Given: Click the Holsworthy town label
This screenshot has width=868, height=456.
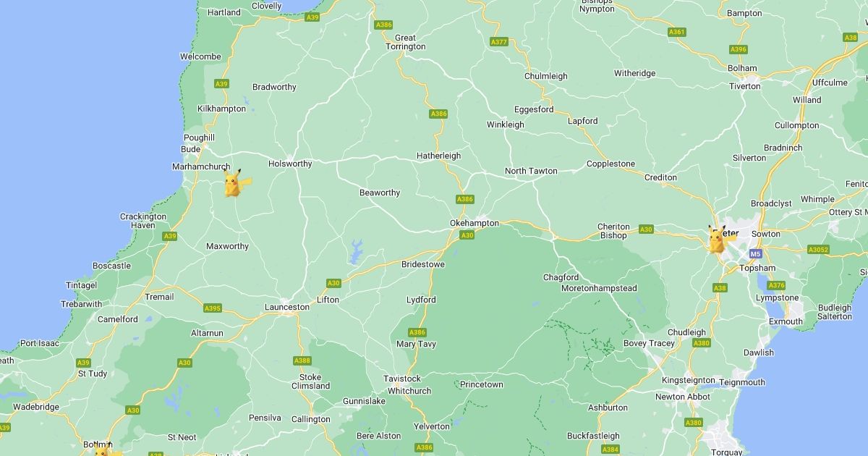Looking at the screenshot, I should point(290,164).
